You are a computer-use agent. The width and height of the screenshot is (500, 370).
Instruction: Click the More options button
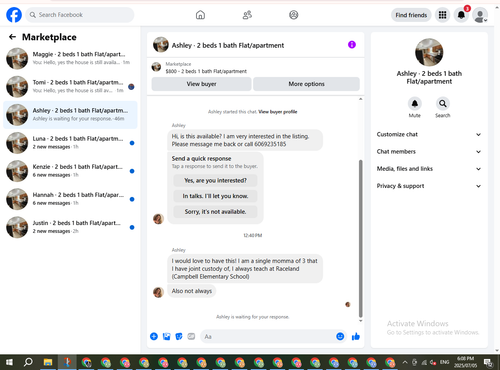[306, 84]
